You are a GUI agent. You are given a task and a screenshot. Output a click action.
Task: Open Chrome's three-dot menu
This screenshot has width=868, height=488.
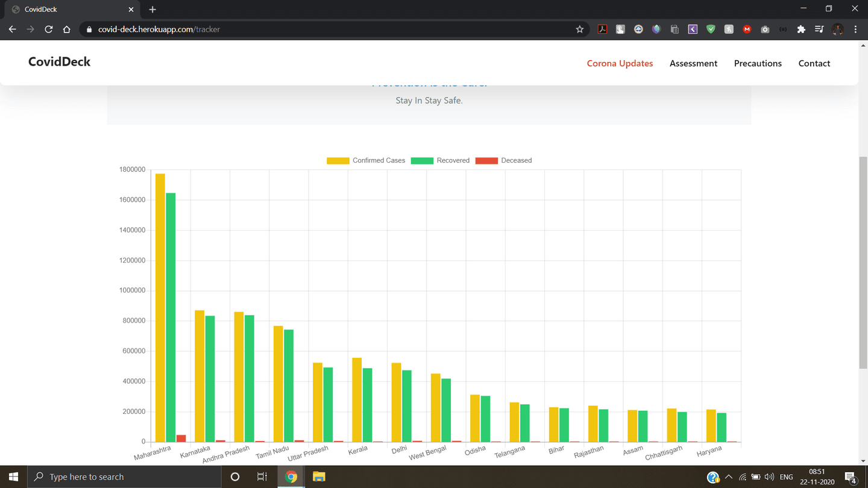[855, 29]
